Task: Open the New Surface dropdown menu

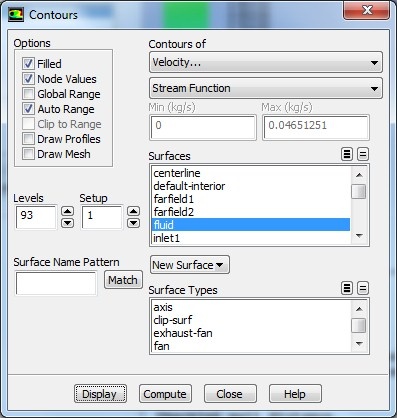Action: (x=190, y=265)
